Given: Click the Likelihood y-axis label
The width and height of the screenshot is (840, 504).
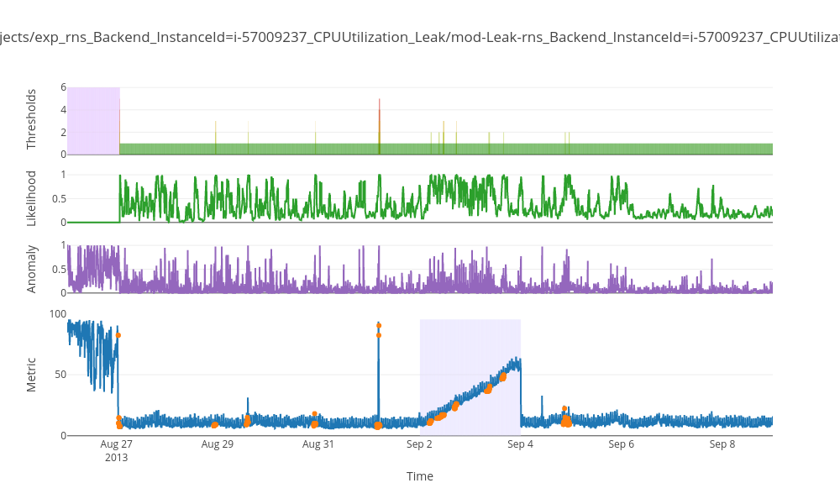Looking at the screenshot, I should click(32, 198).
